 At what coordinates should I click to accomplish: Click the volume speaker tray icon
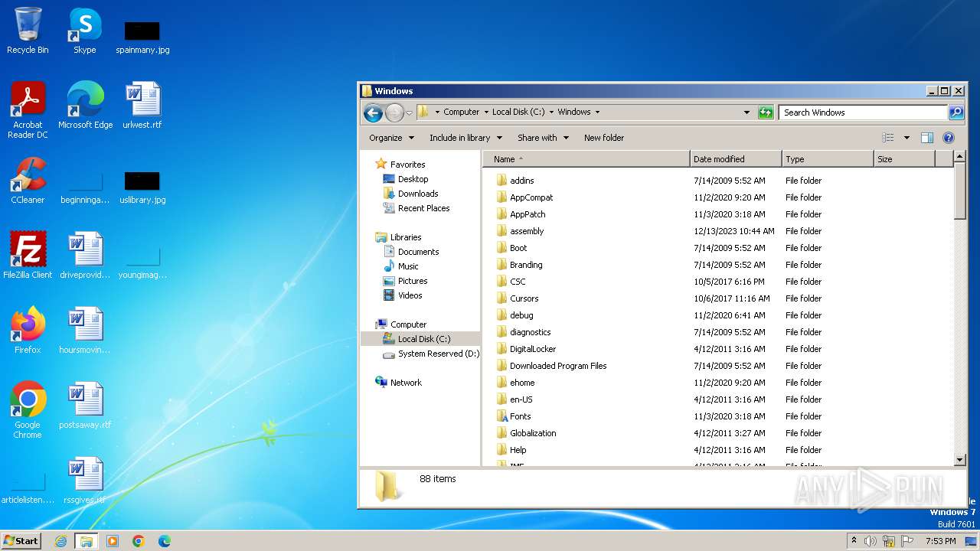pos(871,541)
